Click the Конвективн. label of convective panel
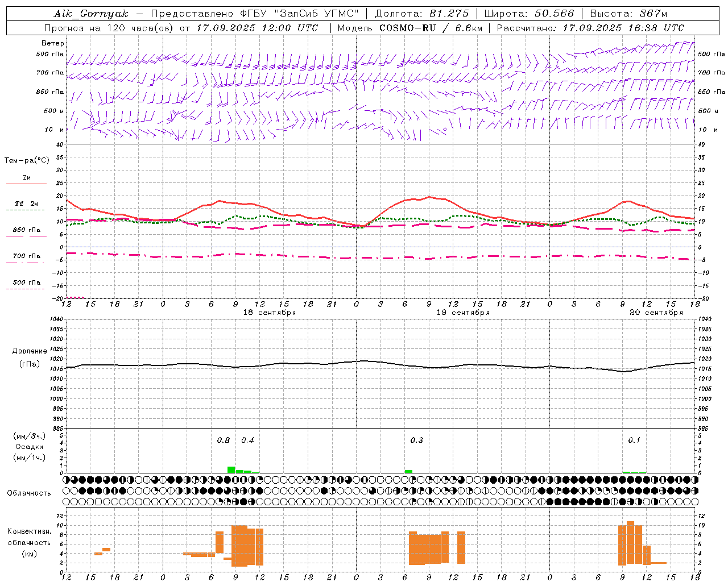The width and height of the screenshot is (728, 582). [30, 531]
